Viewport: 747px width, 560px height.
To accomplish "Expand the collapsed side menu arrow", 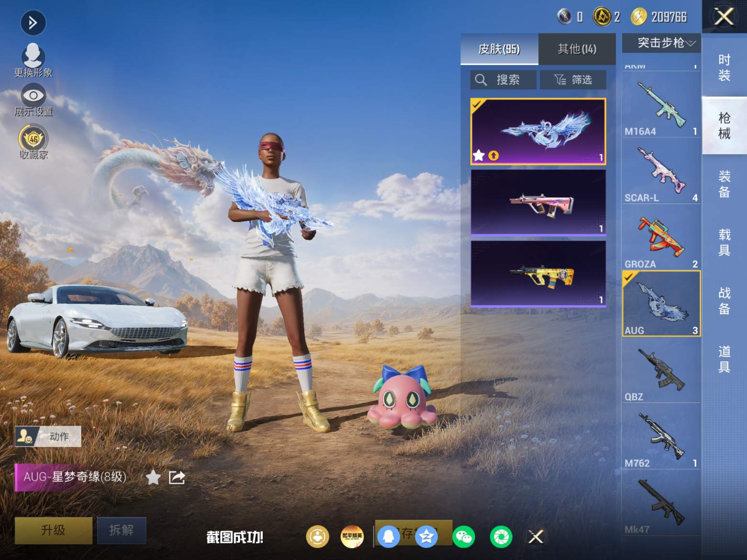I will point(33,22).
